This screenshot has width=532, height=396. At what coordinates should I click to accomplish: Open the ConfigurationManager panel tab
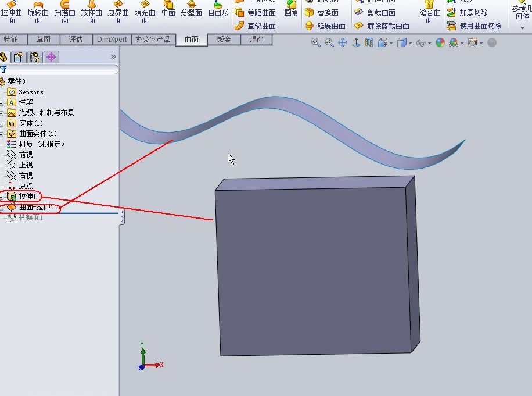(35, 57)
